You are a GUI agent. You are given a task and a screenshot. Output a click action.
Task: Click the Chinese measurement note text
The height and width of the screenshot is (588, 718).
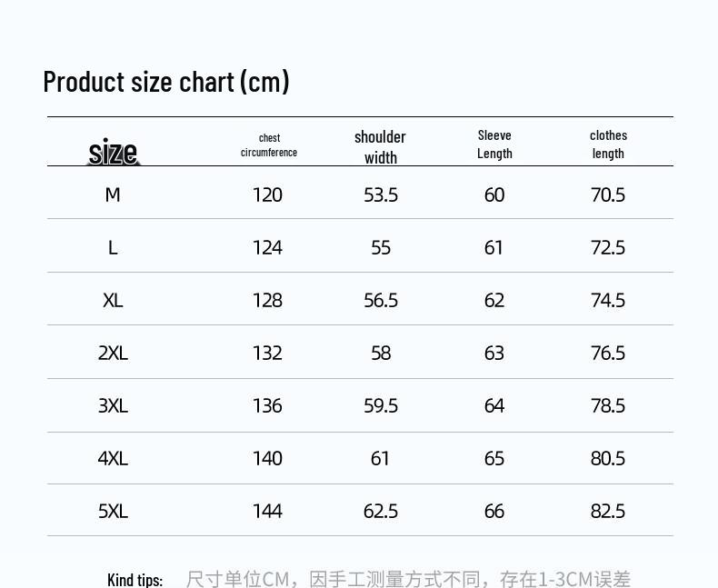[x=408, y=579]
